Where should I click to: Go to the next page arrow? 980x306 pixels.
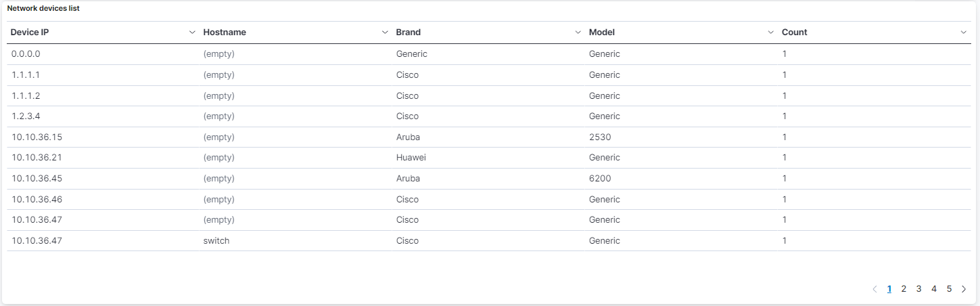pos(964,289)
